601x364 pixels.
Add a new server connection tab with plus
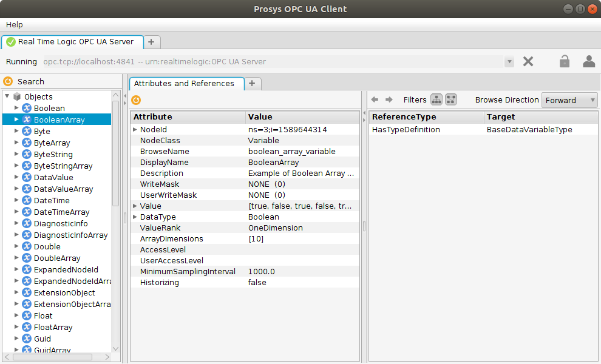[x=151, y=42]
